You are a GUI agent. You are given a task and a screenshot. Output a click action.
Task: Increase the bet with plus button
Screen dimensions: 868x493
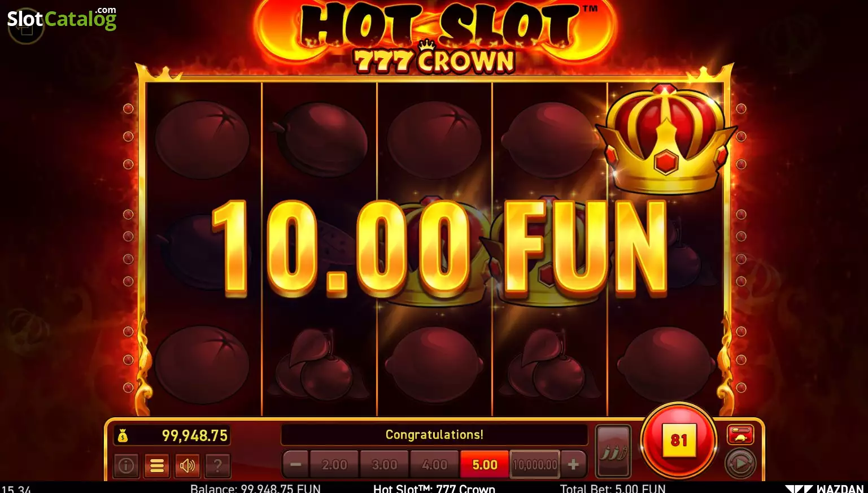click(x=573, y=465)
